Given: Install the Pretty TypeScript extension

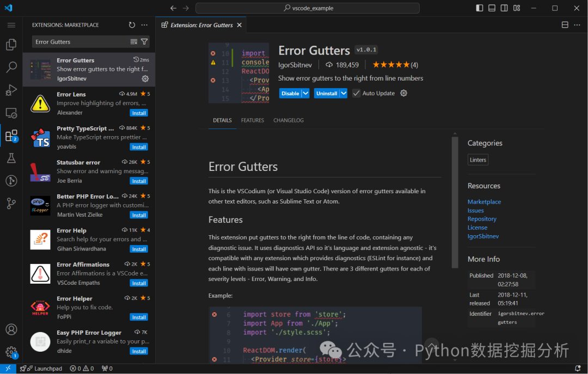Looking at the screenshot, I should pyautogui.click(x=139, y=147).
